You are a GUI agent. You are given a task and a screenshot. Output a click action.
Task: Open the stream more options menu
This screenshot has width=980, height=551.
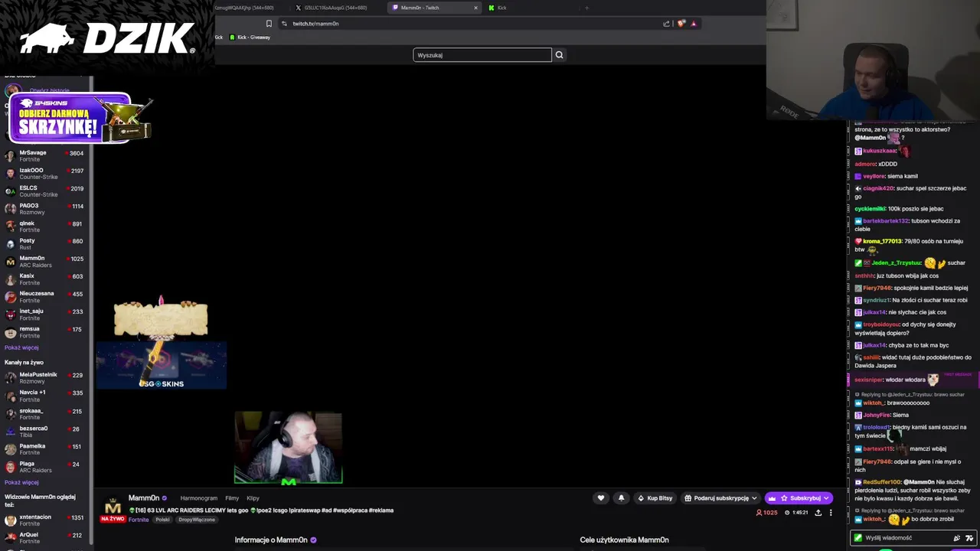click(x=831, y=513)
